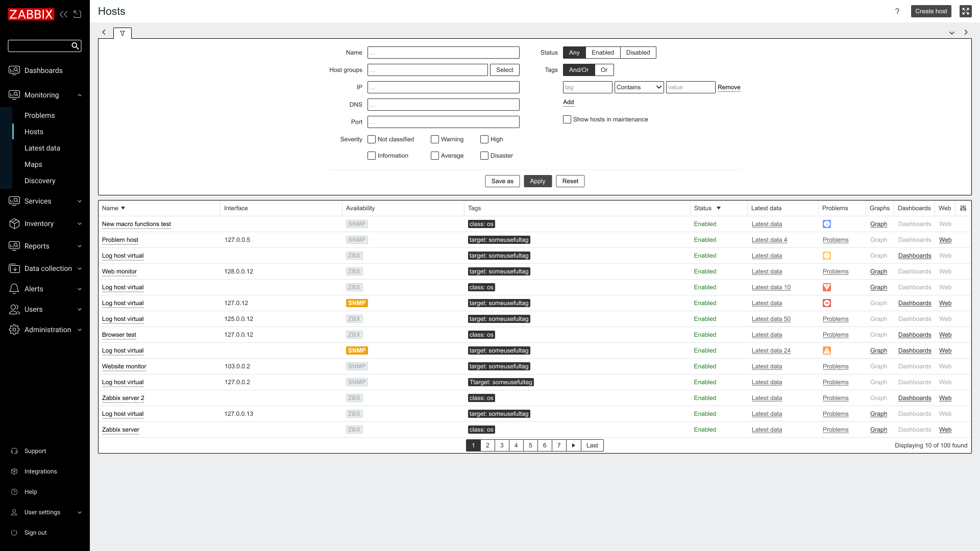Collapse the sidebar with double-chevron icon
This screenshot has height=551, width=980.
point(63,14)
